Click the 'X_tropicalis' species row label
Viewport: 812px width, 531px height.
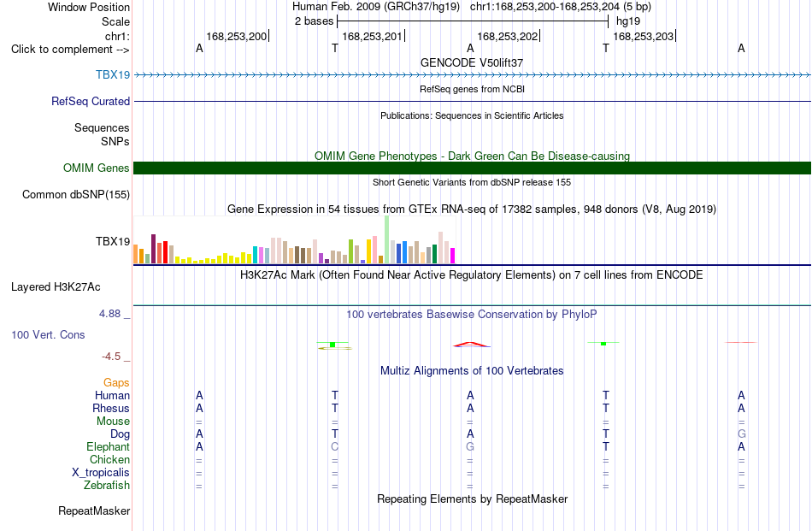[101, 473]
